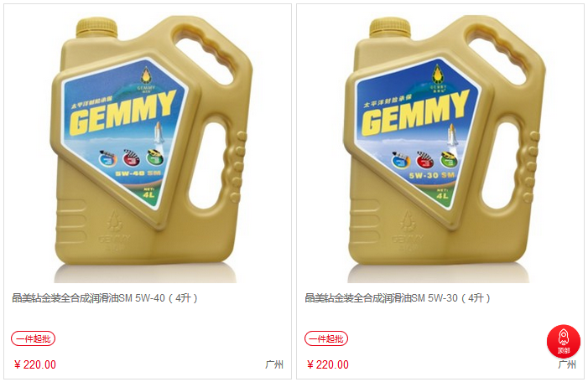Image resolution: width=588 pixels, height=382 pixels.
Task: Click the red rocket back-to-top button
Action: [563, 341]
